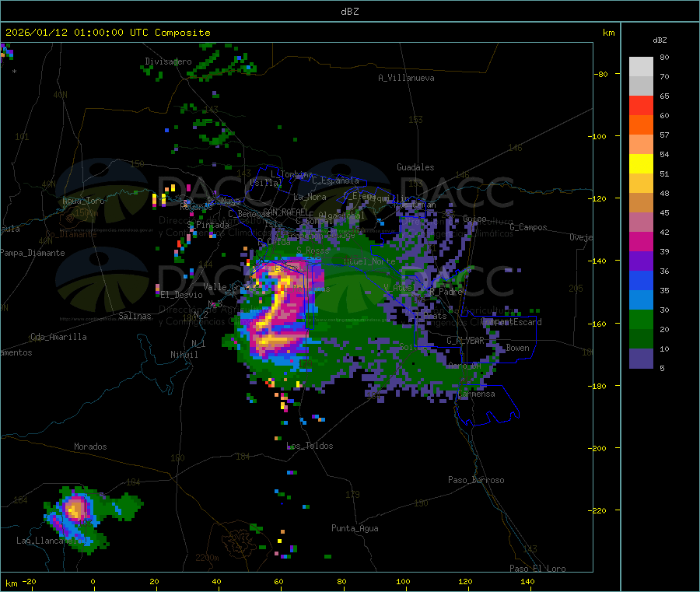The height and width of the screenshot is (592, 700).
Task: Click the Pampa_Diamante label
Action: pos(33,253)
